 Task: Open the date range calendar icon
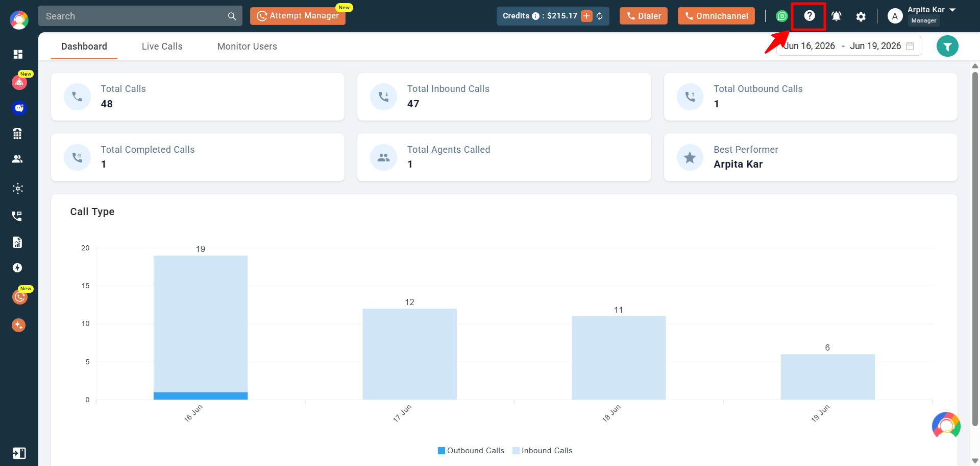910,46
